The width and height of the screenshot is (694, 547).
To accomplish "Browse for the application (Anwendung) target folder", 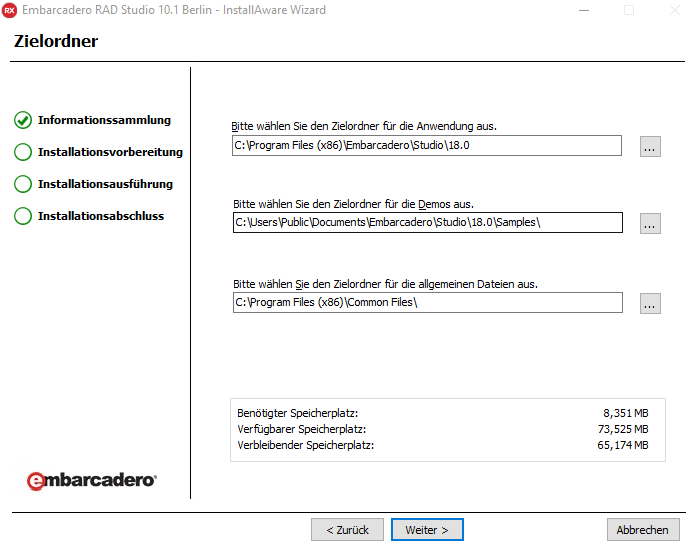I will (x=650, y=146).
